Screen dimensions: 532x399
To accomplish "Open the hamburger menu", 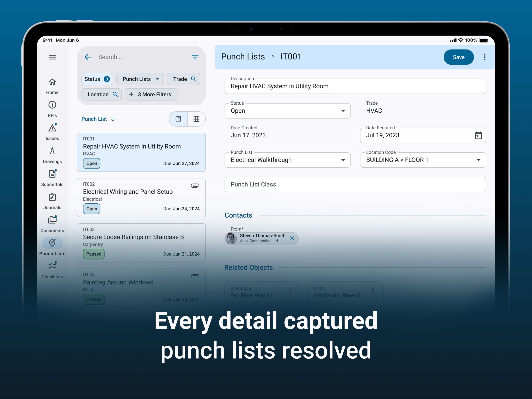I will point(52,57).
